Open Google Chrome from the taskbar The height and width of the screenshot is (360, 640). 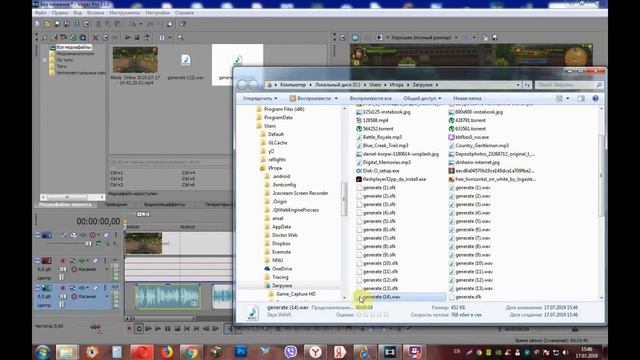191,351
